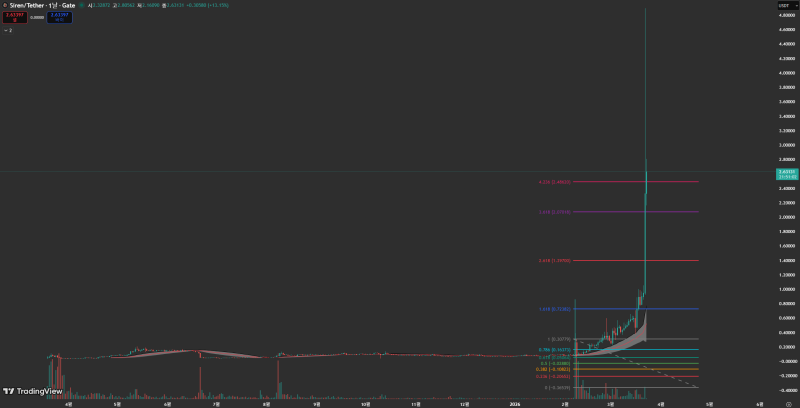Click the TradingView logo
This screenshot has height=408, width=800.
pyautogui.click(x=32, y=391)
